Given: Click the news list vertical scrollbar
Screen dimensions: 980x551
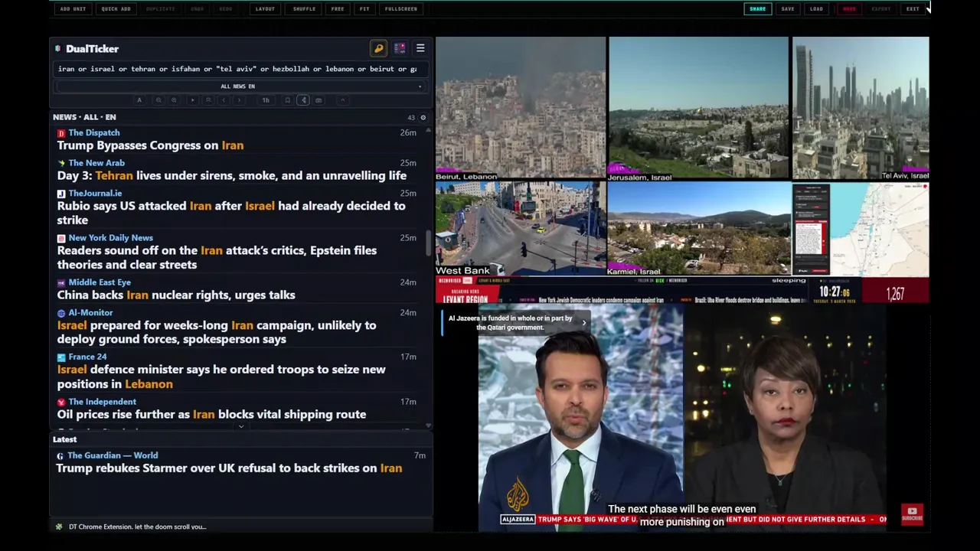Looking at the screenshot, I should (x=429, y=243).
